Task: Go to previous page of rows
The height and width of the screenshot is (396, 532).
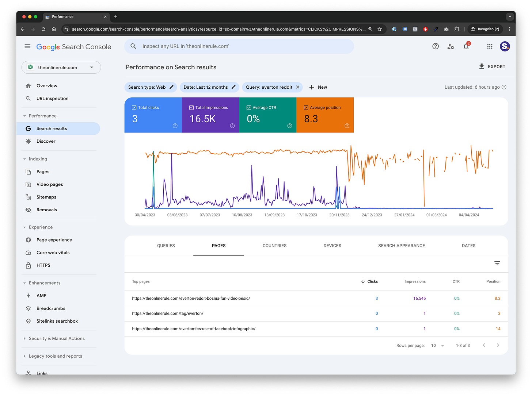Action: (484, 345)
